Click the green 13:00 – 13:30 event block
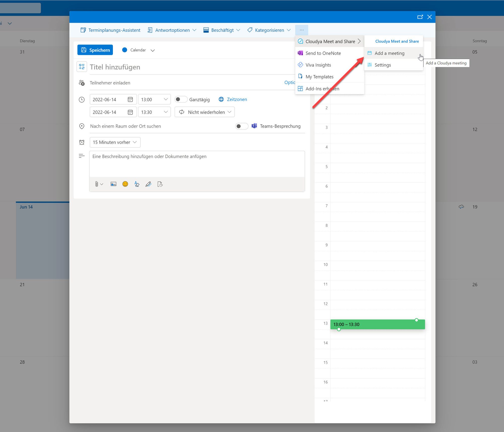Image resolution: width=504 pixels, height=432 pixels. tap(377, 324)
